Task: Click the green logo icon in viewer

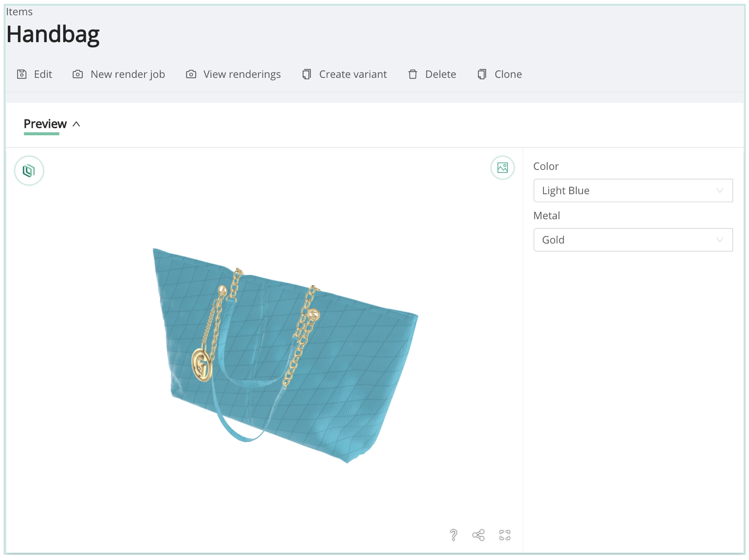Action: point(29,170)
